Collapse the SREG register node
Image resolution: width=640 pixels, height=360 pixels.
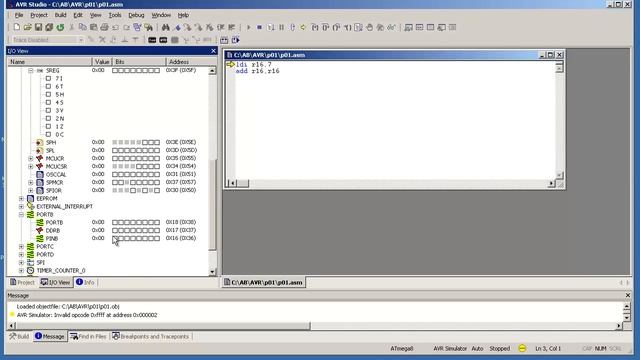(31, 71)
